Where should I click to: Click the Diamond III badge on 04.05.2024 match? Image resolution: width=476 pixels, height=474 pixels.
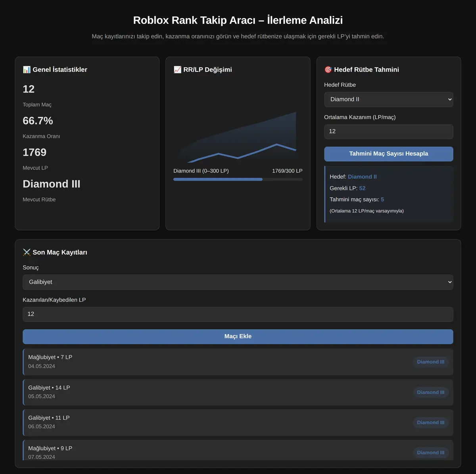[431, 362]
